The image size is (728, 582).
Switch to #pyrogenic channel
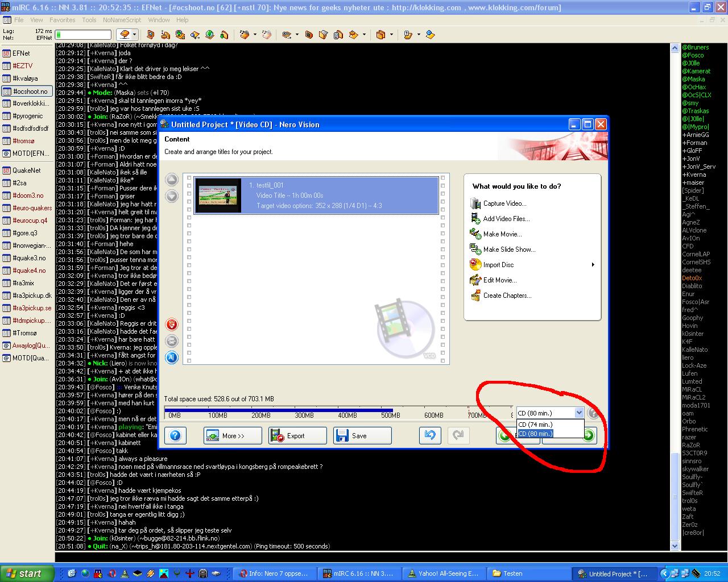point(27,116)
